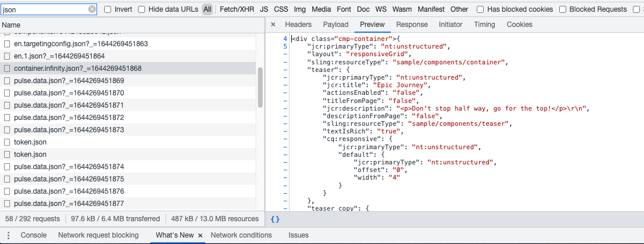This screenshot has height=244, width=644.
Task: Select pulse.data.json?_=1644269451869 request
Action: coord(129,81)
